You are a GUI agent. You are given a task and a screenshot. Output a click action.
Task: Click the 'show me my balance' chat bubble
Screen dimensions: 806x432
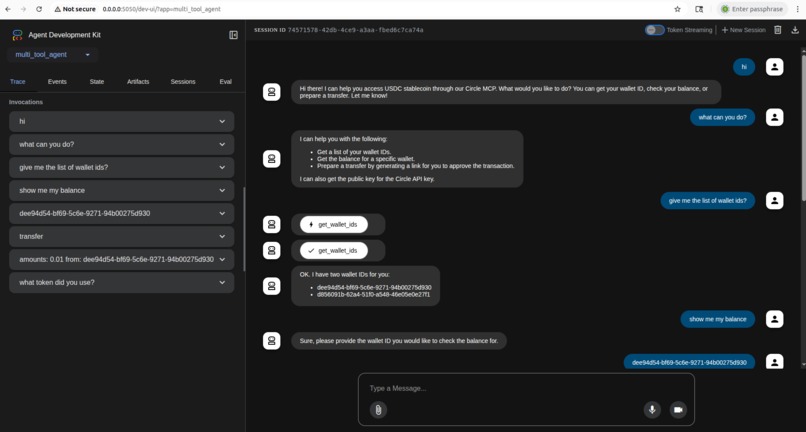point(718,319)
